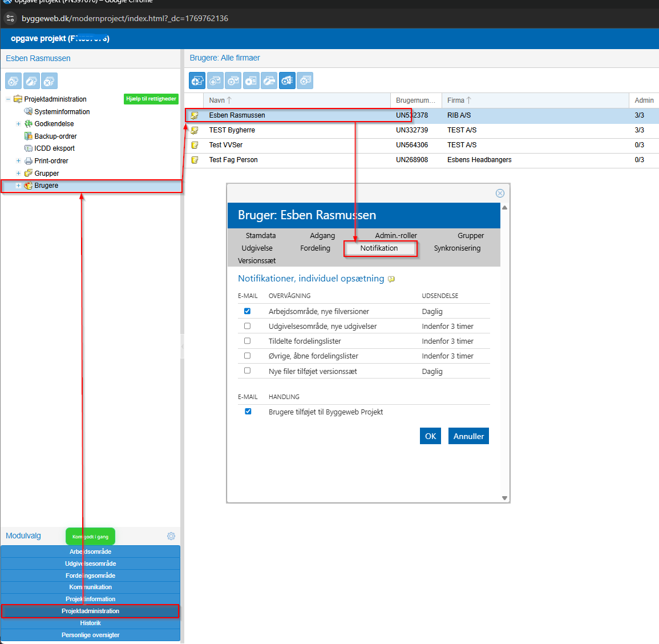Collapse the Projektadministration tree node
This screenshot has width=659, height=644.
[8, 99]
